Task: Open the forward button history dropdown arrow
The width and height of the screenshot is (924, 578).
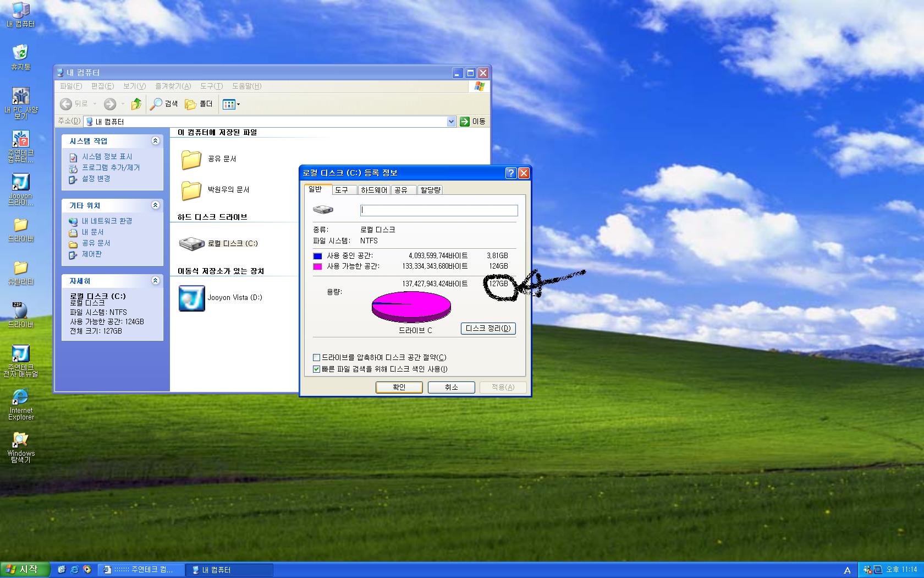Action: (122, 103)
